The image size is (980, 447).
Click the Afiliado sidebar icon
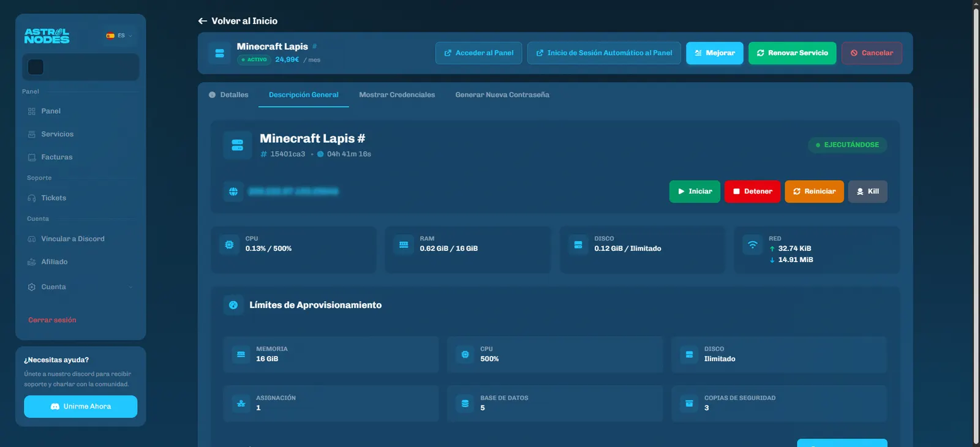pyautogui.click(x=32, y=262)
